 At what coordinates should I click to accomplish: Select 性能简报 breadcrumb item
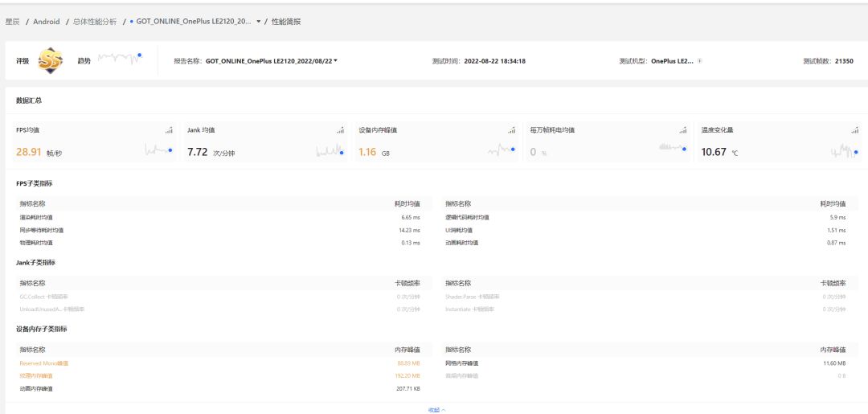286,22
